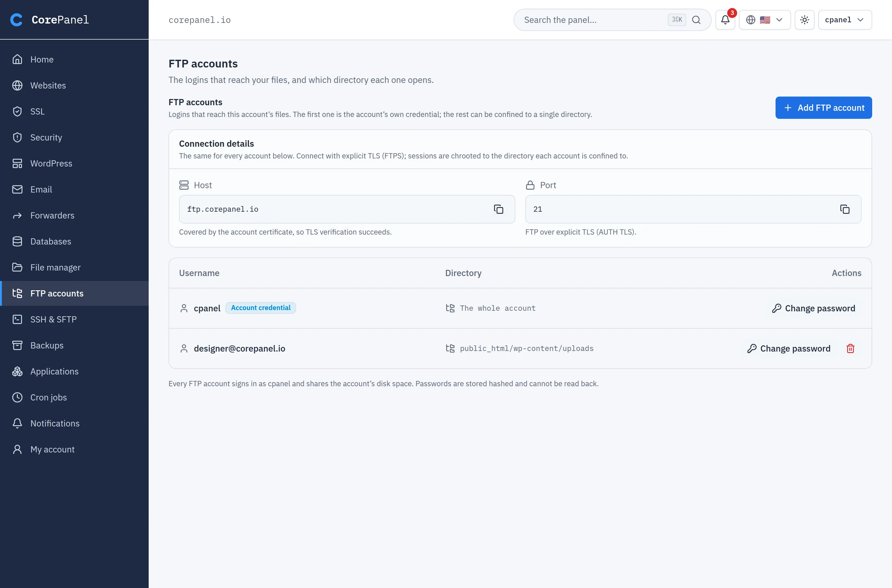This screenshot has height=588, width=892.
Task: Select SSH & SFTP in the sidebar
Action: click(74, 319)
